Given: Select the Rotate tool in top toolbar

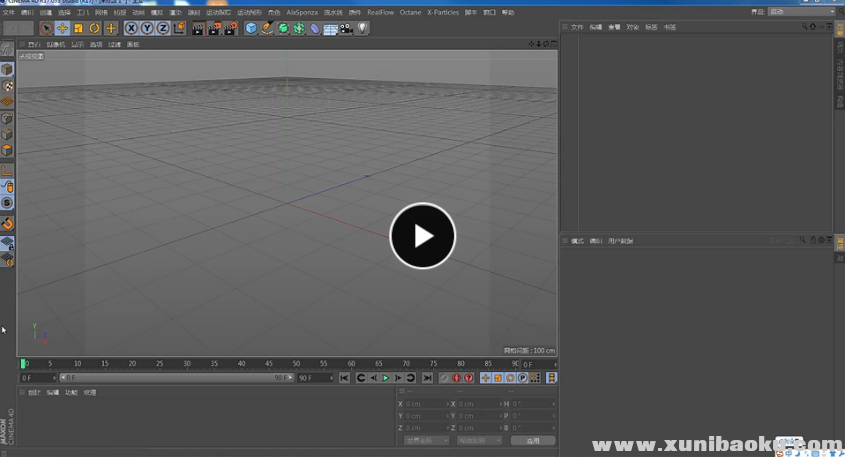Looking at the screenshot, I should pos(94,28).
